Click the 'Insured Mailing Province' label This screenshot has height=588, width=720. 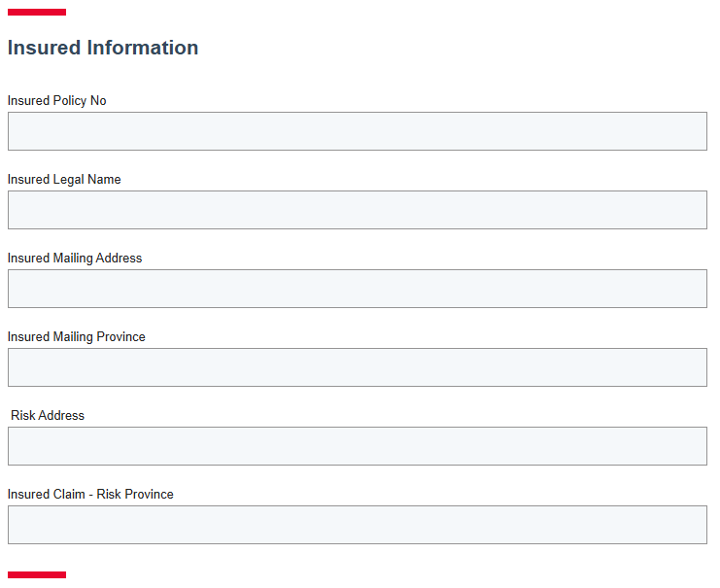[77, 336]
